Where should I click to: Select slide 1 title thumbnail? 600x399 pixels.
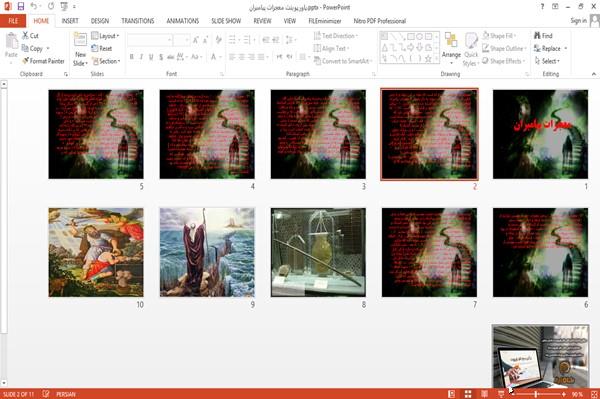click(x=540, y=134)
